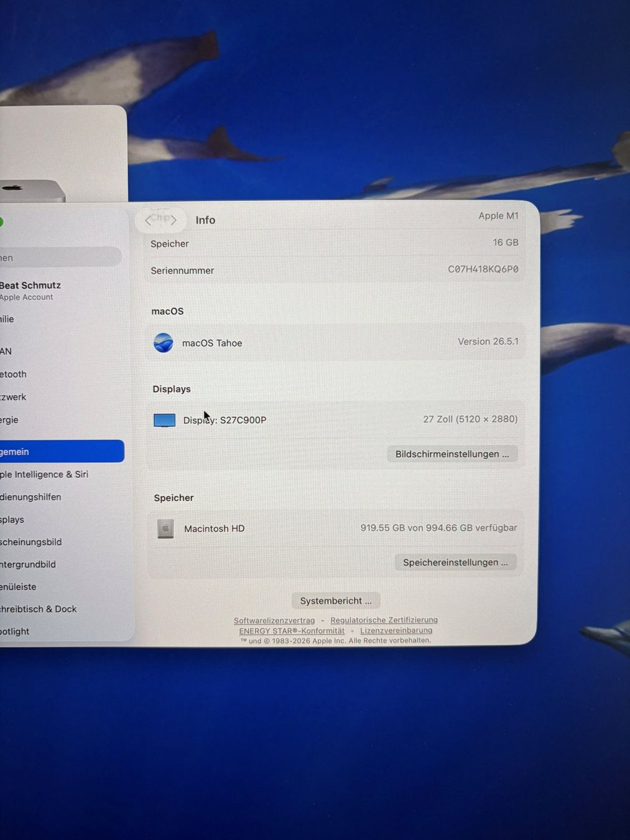Viewport: 630px width, 840px height.
Task: Open Menüleiste sidebar item
Action: (18, 587)
